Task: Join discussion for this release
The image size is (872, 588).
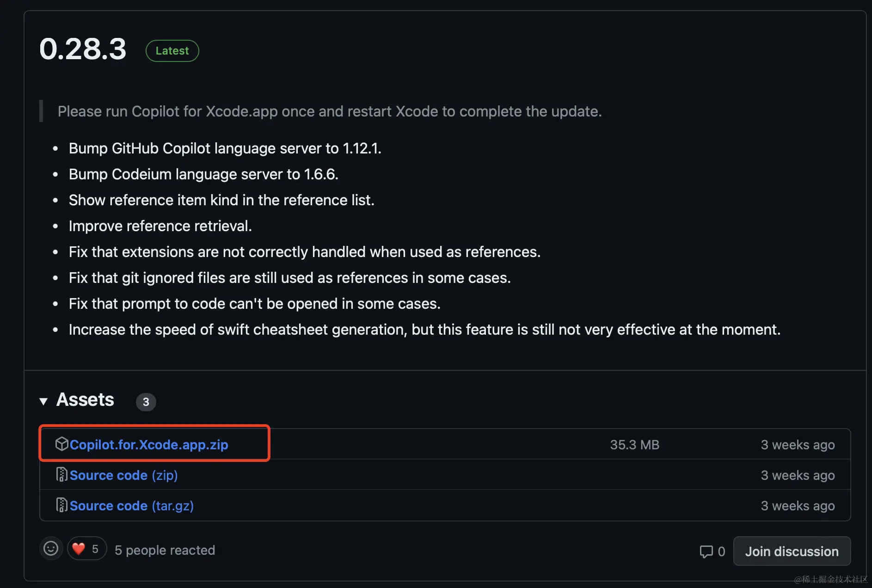Action: pyautogui.click(x=792, y=551)
